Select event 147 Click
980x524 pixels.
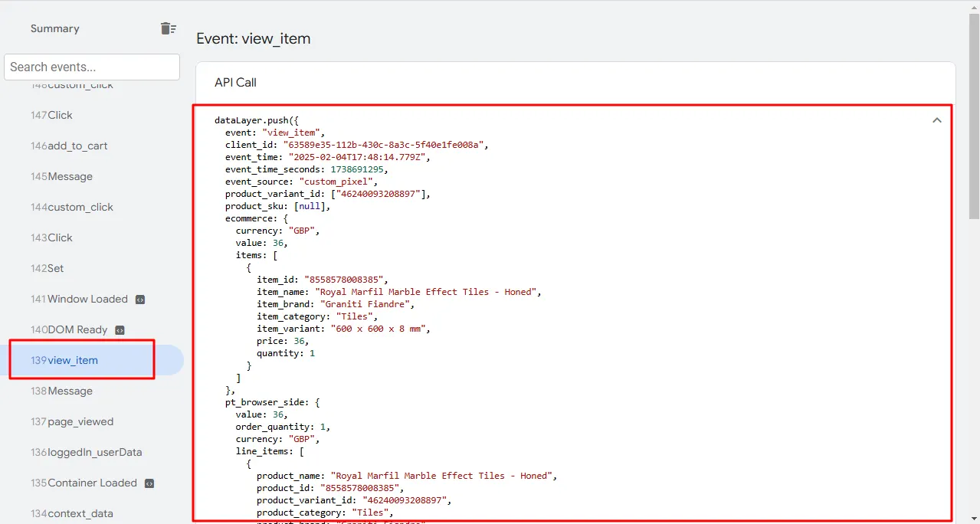[92, 115]
